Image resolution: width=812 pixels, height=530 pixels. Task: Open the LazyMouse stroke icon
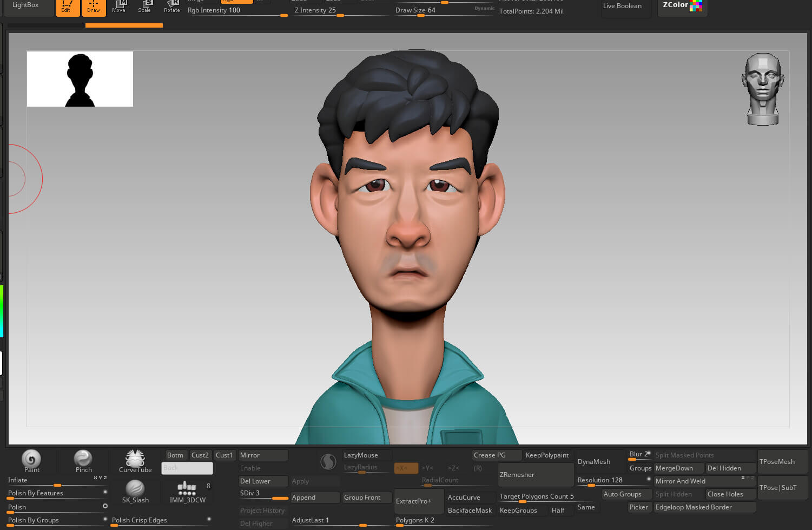(328, 462)
